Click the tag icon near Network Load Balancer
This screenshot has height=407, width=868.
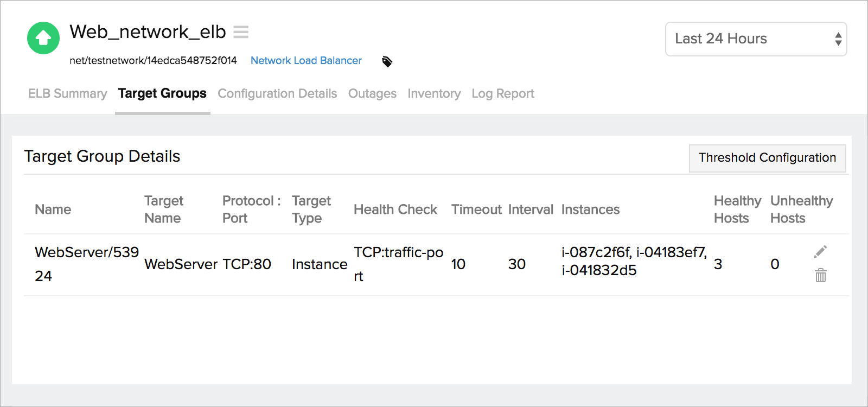click(387, 61)
